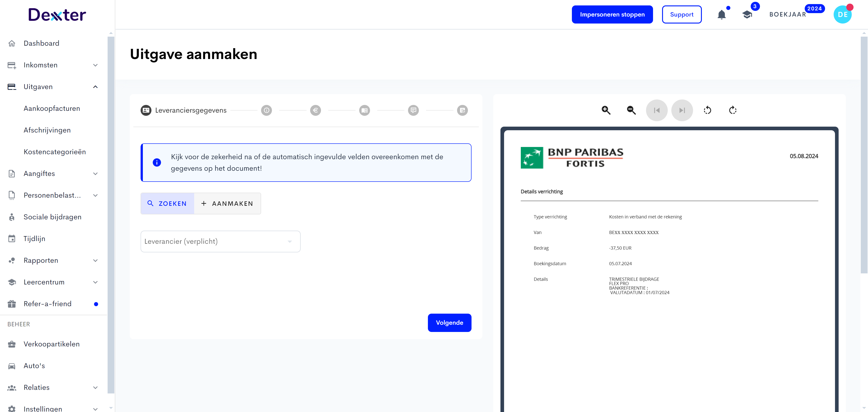This screenshot has width=868, height=412.
Task: Click the Rapporten chart icon
Action: click(x=12, y=261)
